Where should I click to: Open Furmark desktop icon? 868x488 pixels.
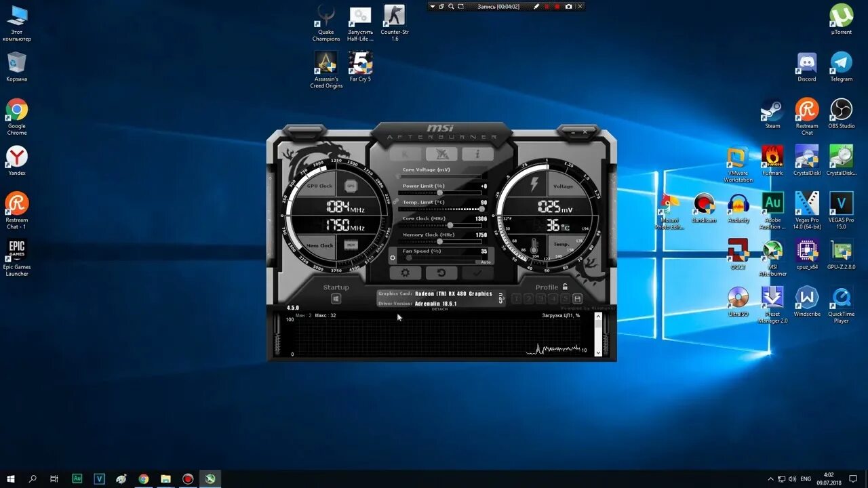(772, 160)
